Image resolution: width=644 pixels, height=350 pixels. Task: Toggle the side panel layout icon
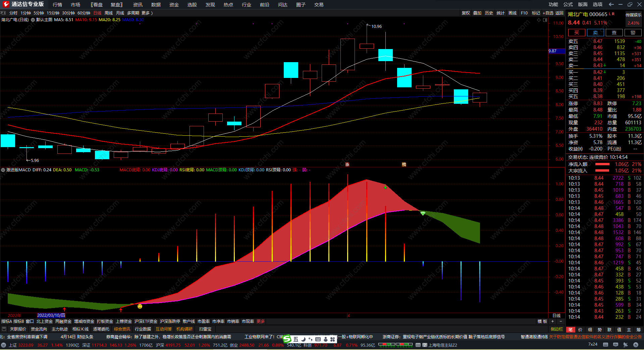click(545, 20)
